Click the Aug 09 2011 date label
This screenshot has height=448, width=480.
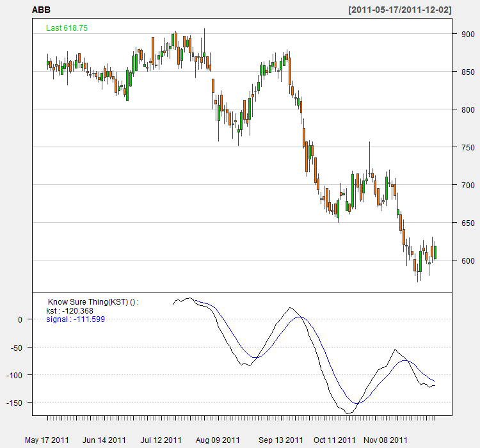pos(218,440)
